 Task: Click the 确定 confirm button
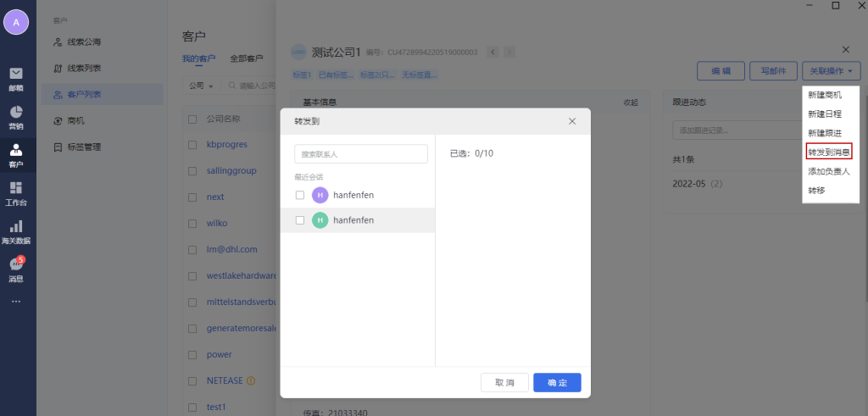click(x=557, y=383)
